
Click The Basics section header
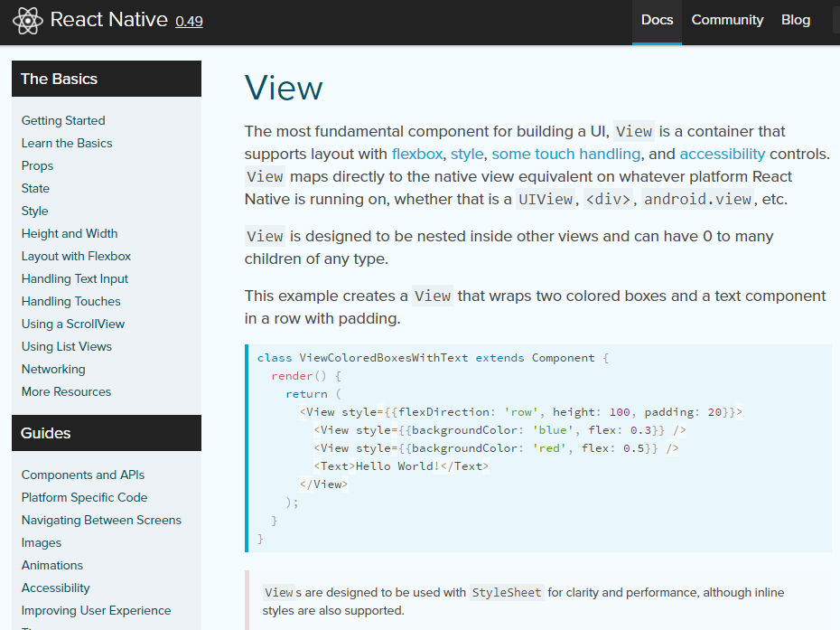point(107,79)
